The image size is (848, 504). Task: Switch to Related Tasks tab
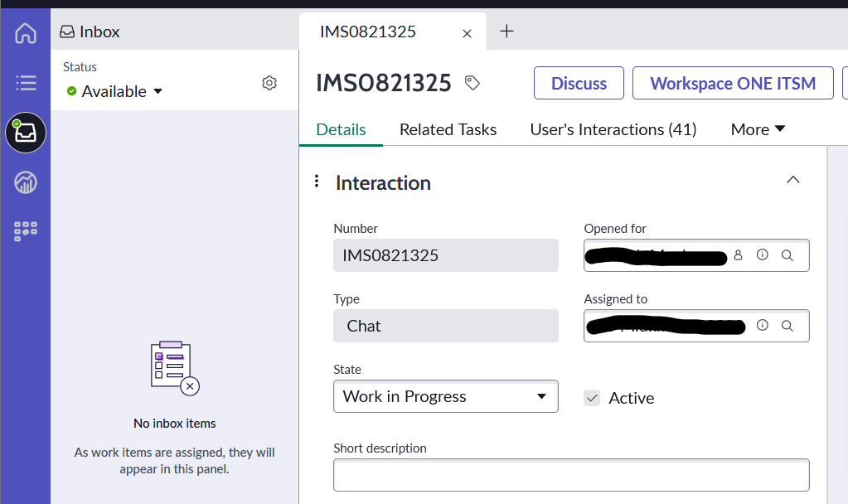coord(448,129)
